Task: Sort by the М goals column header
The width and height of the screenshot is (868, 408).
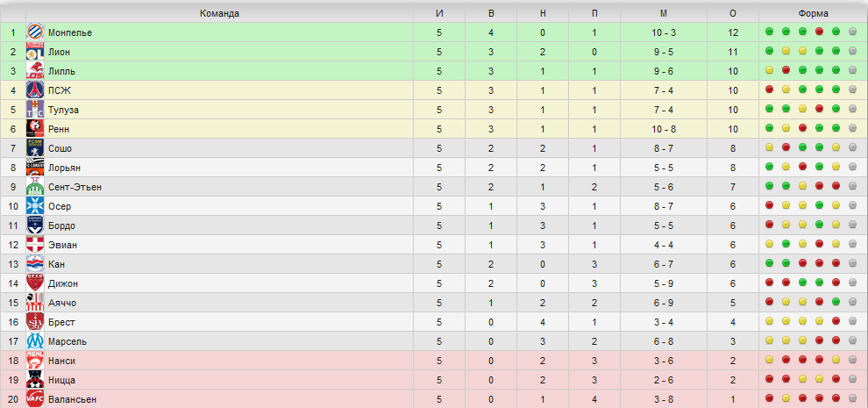Action: pyautogui.click(x=664, y=14)
